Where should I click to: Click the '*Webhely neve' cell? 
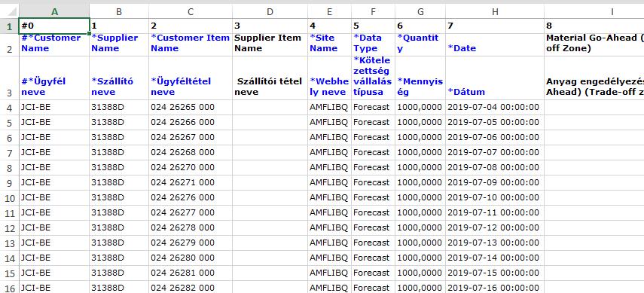pyautogui.click(x=329, y=78)
